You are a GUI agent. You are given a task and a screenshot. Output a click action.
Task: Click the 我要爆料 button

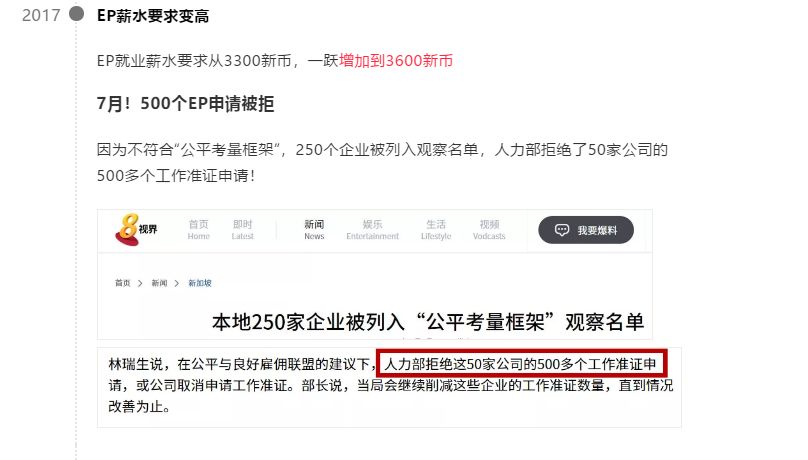(x=586, y=230)
